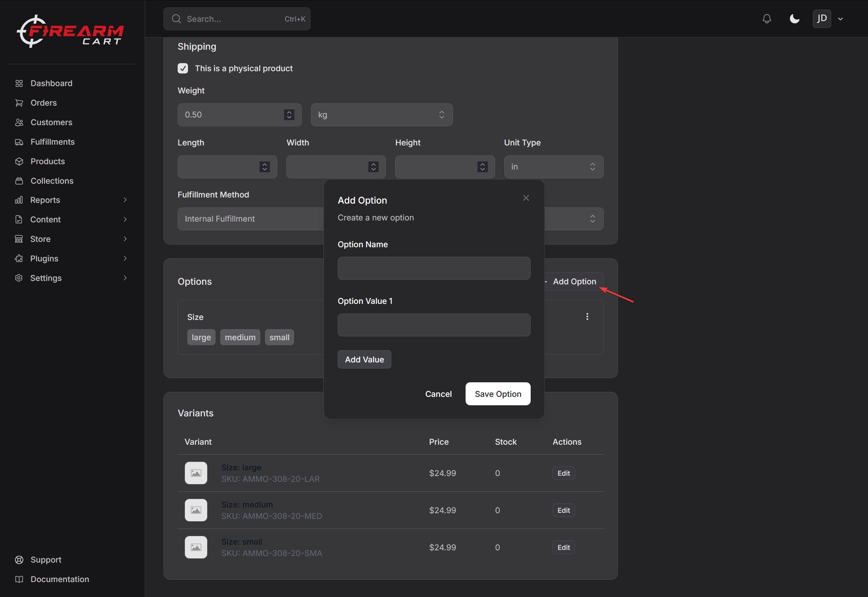868x597 pixels.
Task: Click the Content document icon
Action: click(19, 219)
